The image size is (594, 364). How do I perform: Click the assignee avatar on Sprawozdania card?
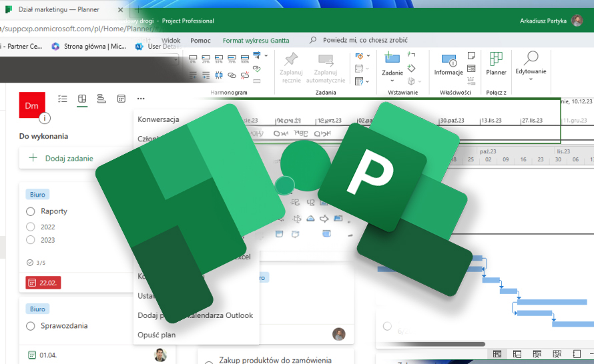[161, 355]
